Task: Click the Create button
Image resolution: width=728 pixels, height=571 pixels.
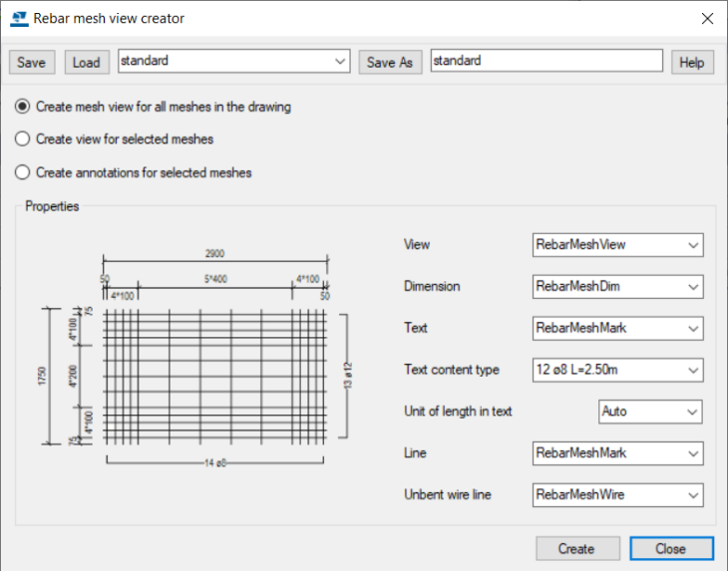Action: [577, 549]
